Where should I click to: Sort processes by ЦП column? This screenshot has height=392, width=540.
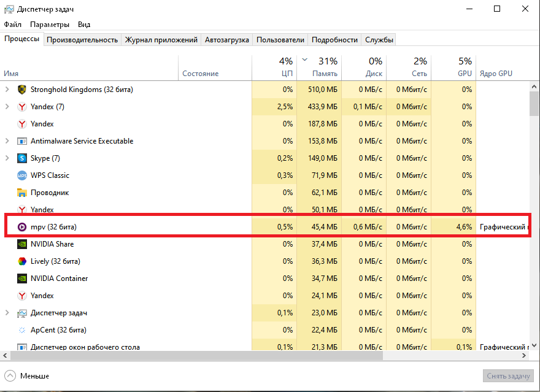coord(274,68)
